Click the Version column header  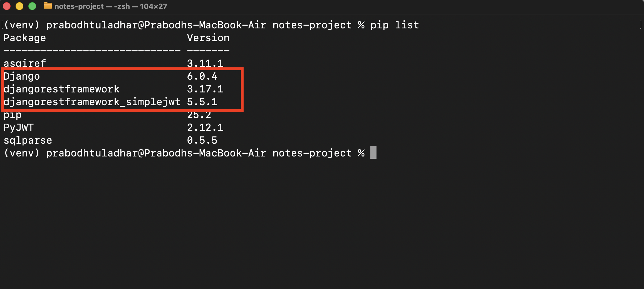pyautogui.click(x=208, y=38)
